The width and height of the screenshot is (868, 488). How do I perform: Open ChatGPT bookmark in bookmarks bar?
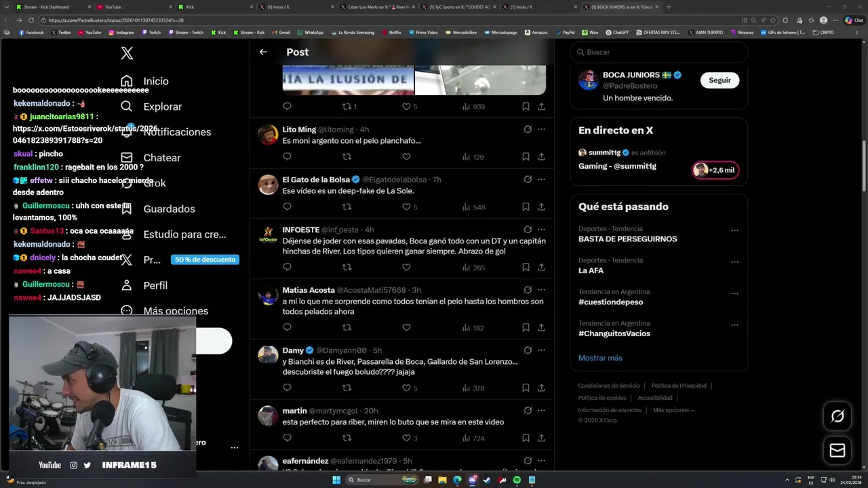point(617,33)
